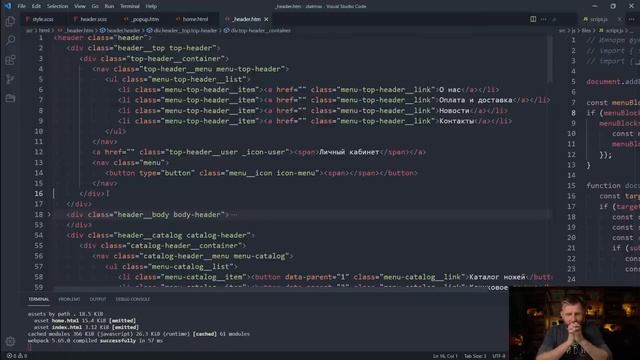Switch to the style.scss tab
The height and width of the screenshot is (360, 640).
coord(42,19)
